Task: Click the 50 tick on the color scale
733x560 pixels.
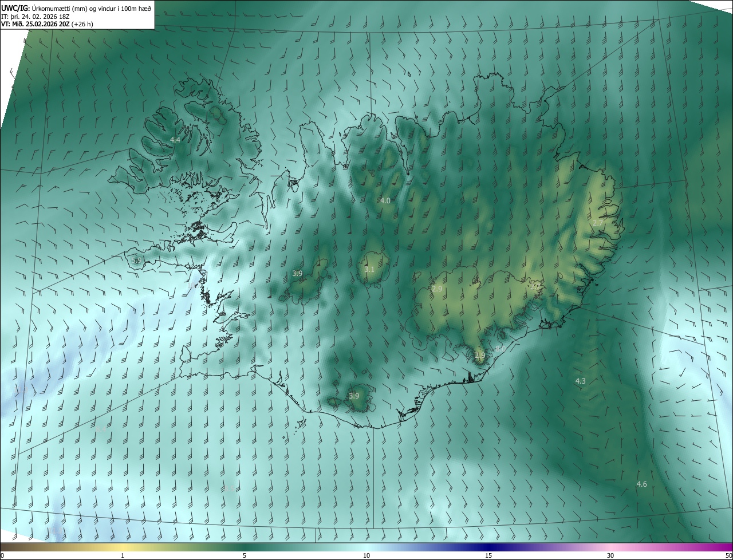Action: pos(728,556)
